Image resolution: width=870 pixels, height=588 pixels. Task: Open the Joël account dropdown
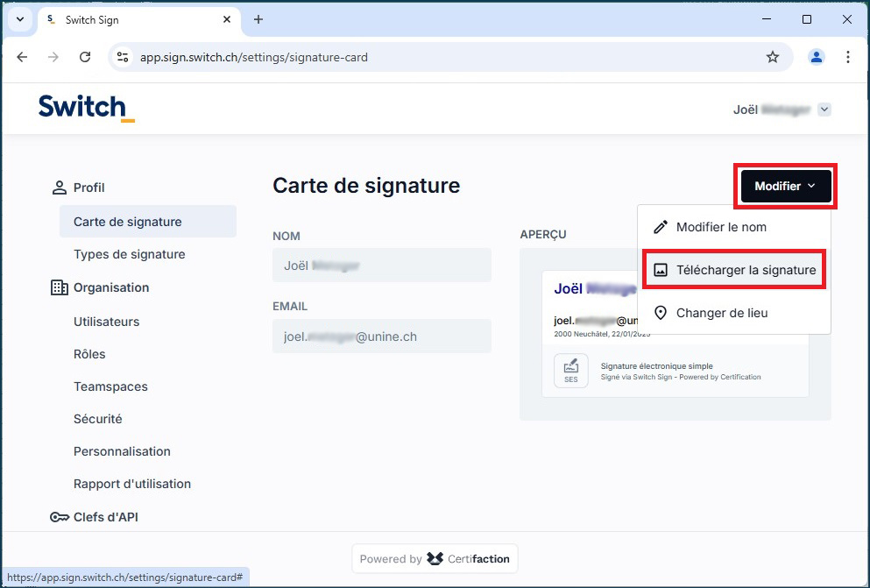click(x=782, y=109)
